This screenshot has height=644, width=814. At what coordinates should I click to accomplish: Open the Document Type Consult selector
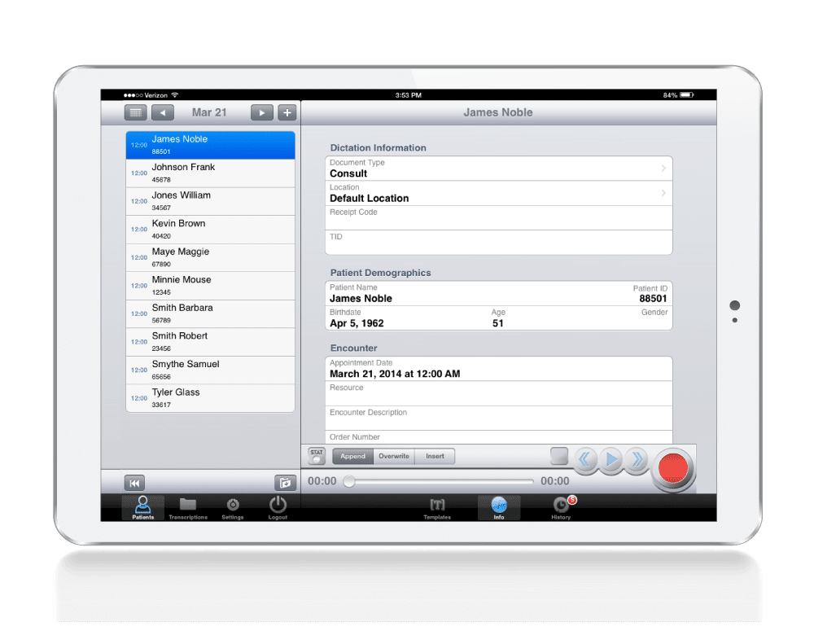[x=498, y=169]
